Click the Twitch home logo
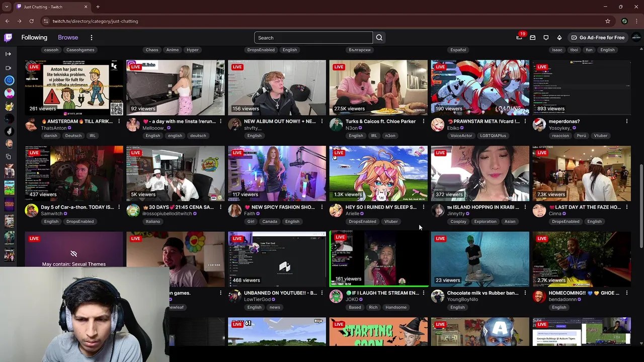The width and height of the screenshot is (644, 362). [x=8, y=38]
